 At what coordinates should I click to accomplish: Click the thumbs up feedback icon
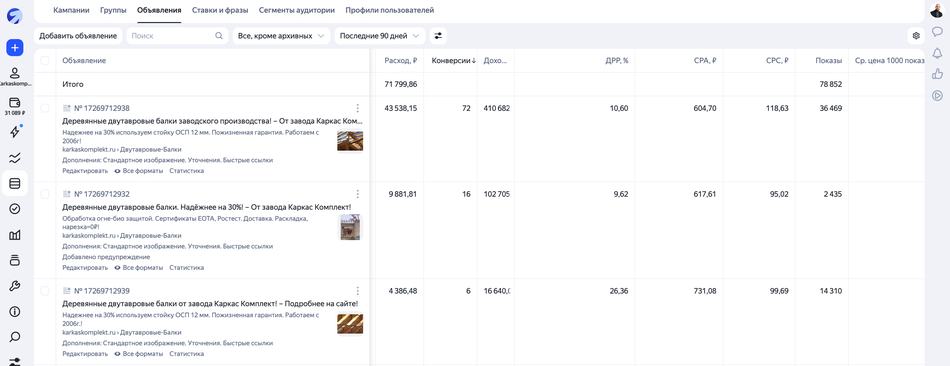[937, 74]
